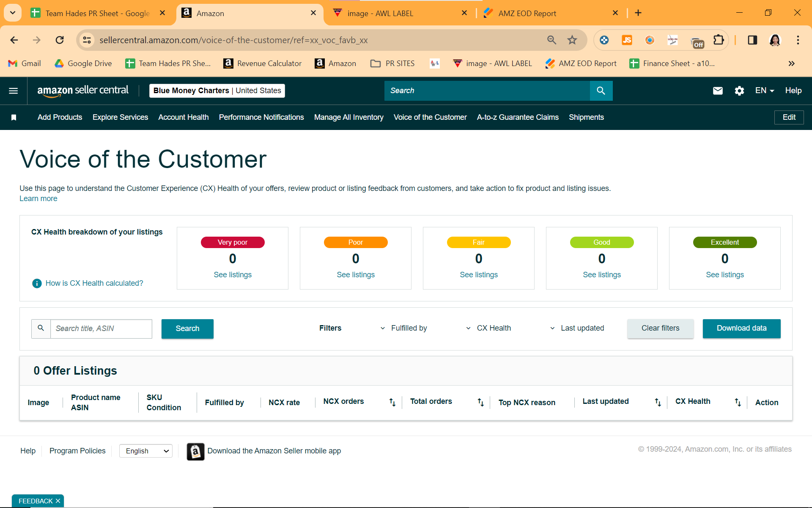
Task: Open How is CX Health calculated link
Action: pyautogui.click(x=94, y=283)
